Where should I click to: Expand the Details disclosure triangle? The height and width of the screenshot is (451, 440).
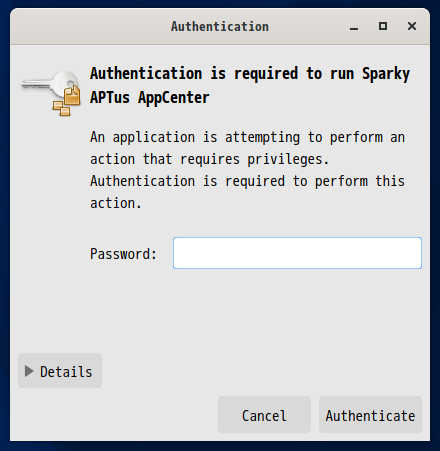[29, 371]
